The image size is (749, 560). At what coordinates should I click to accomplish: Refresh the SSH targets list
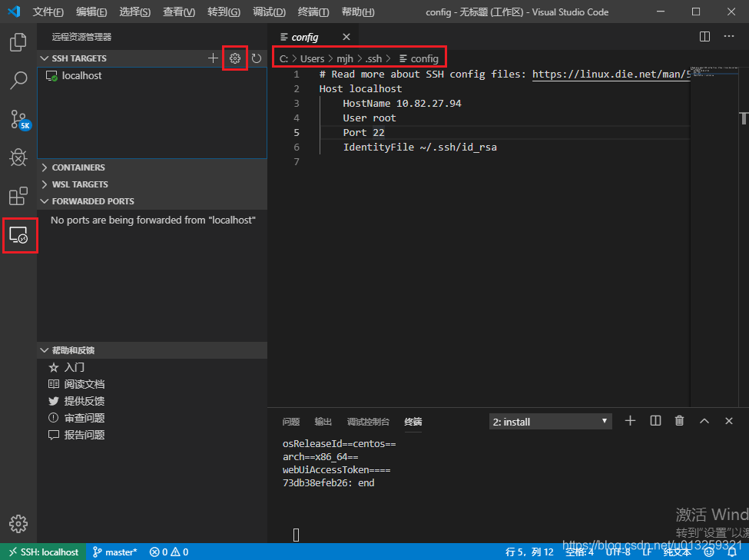coord(257,58)
